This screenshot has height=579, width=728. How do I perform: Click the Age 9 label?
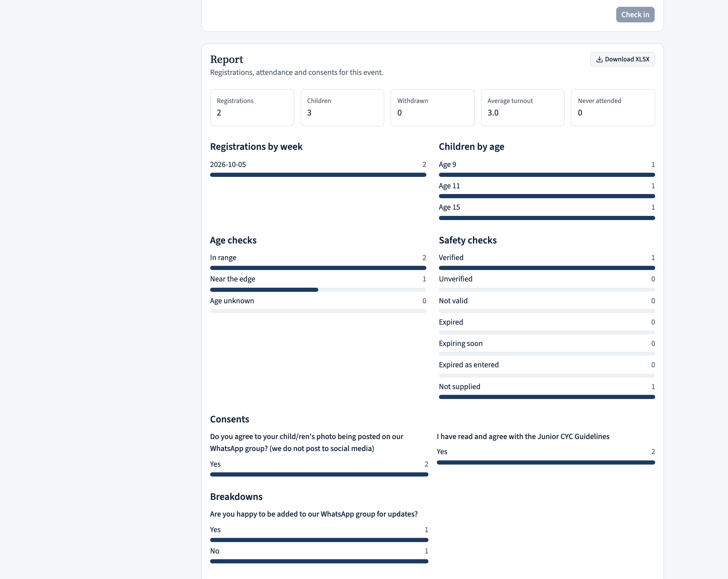click(447, 164)
